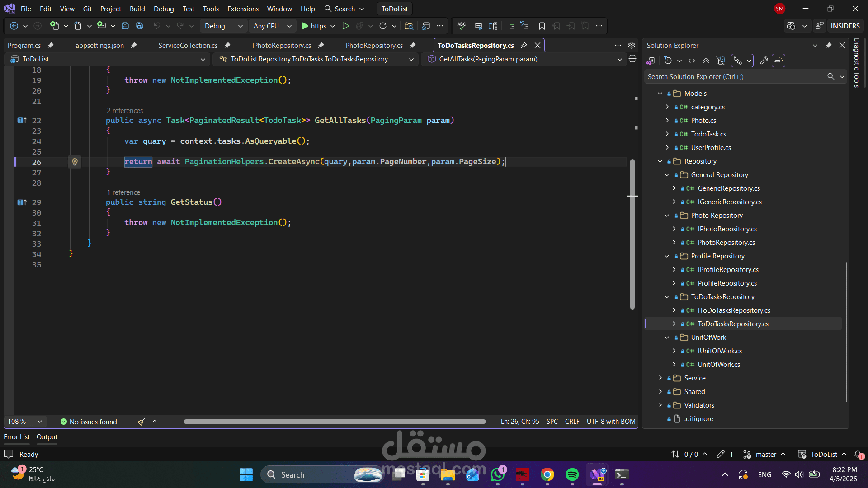Open the Error List panel
This screenshot has height=488, width=868.
(x=17, y=437)
